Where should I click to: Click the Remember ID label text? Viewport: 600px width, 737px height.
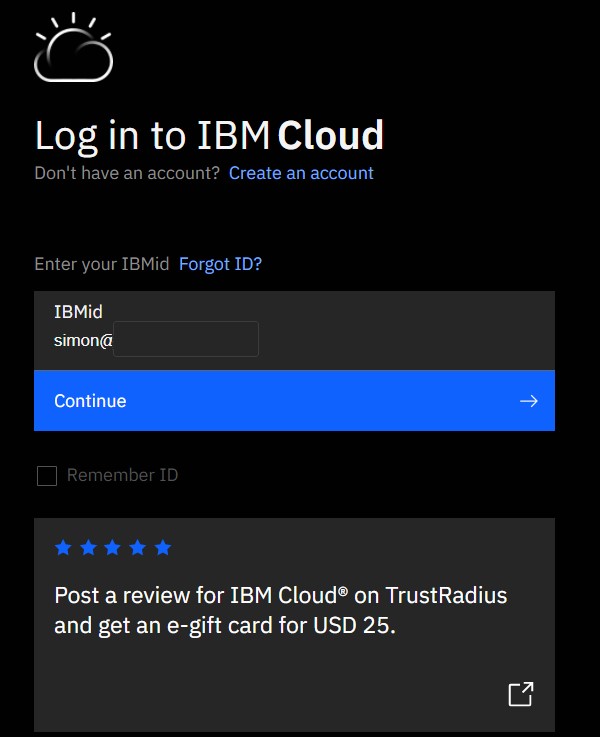122,475
